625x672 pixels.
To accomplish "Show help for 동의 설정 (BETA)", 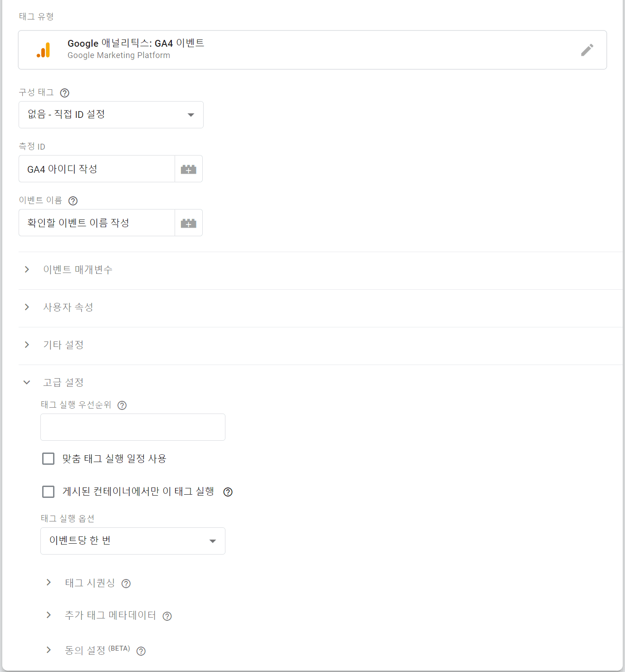I will (x=141, y=651).
